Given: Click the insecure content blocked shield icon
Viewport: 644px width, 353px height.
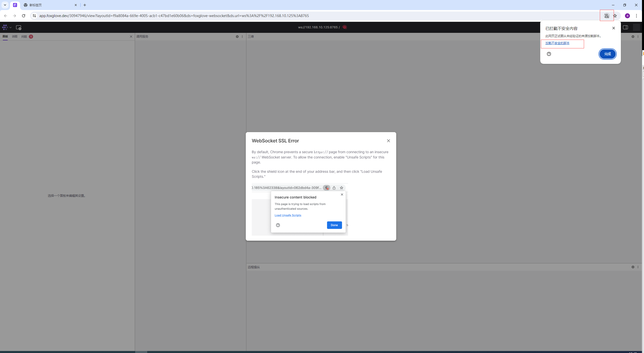Looking at the screenshot, I should (607, 16).
